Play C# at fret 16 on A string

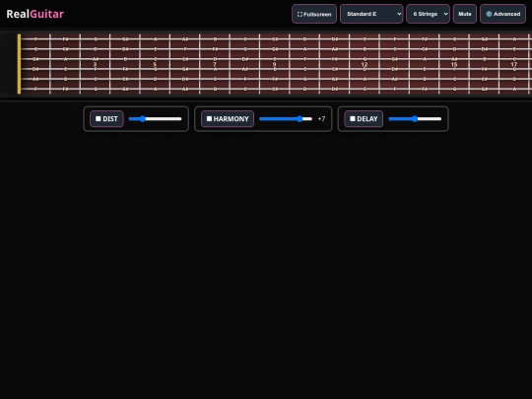point(485,79)
